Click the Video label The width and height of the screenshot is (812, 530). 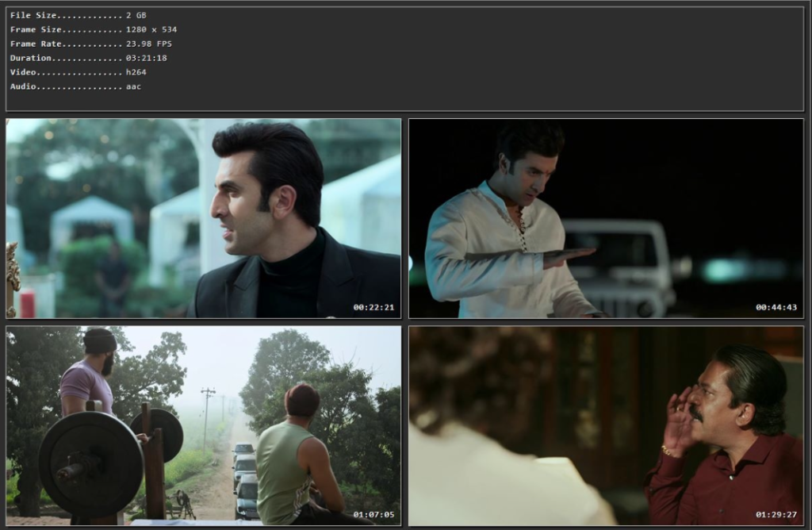tap(23, 72)
